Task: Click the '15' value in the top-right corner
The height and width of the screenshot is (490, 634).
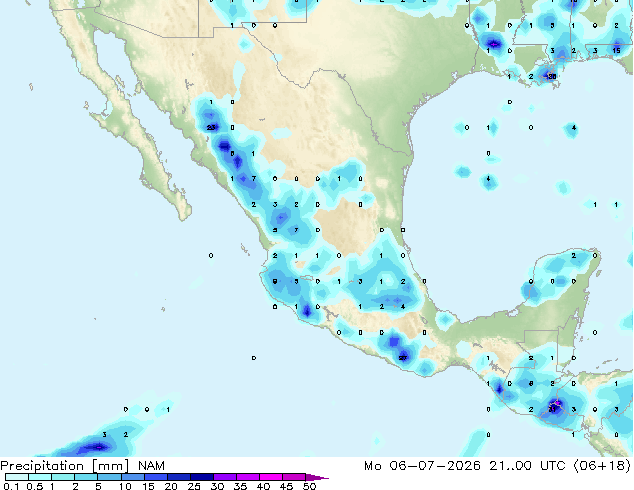Action: [x=616, y=51]
